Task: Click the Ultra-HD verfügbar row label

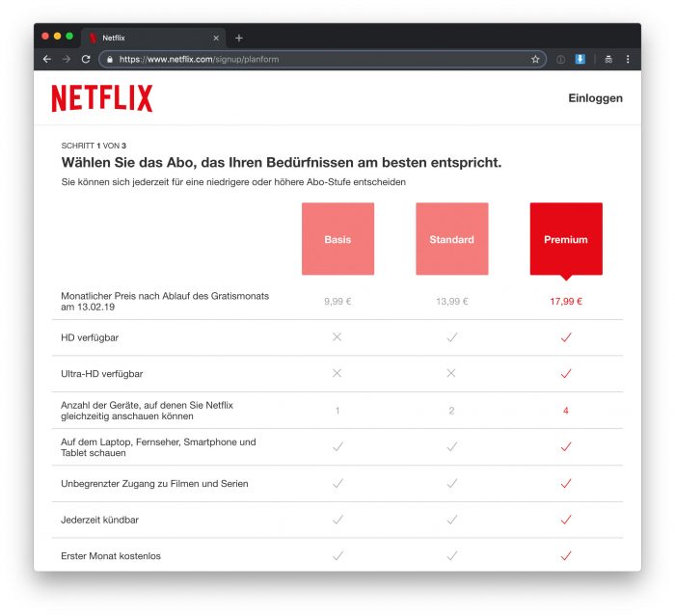Action: point(102,374)
